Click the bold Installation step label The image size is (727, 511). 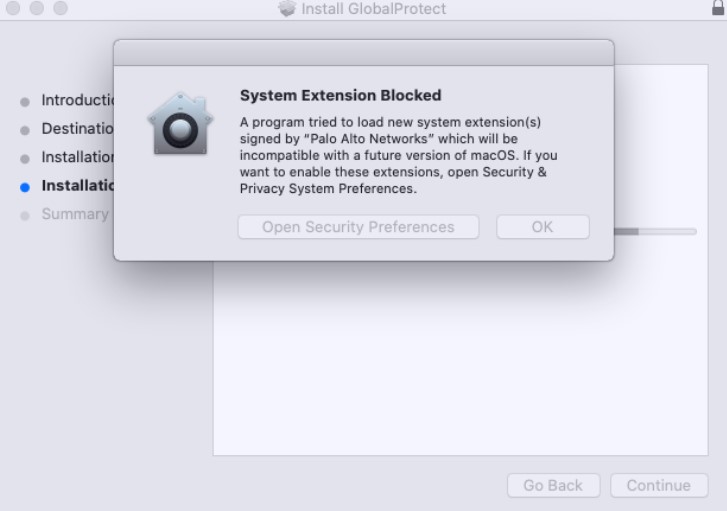click(78, 186)
